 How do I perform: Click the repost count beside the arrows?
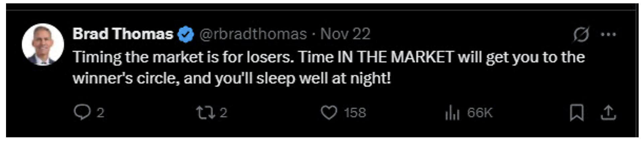[x=223, y=113]
